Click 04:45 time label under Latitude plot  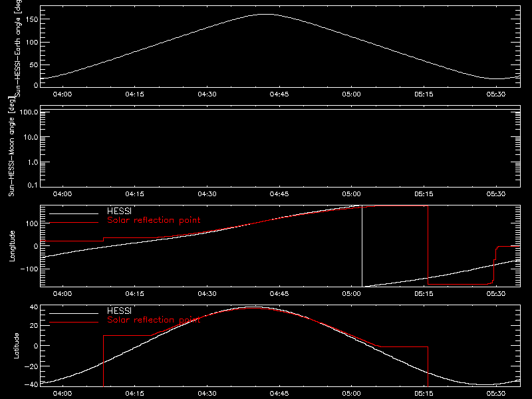click(279, 394)
